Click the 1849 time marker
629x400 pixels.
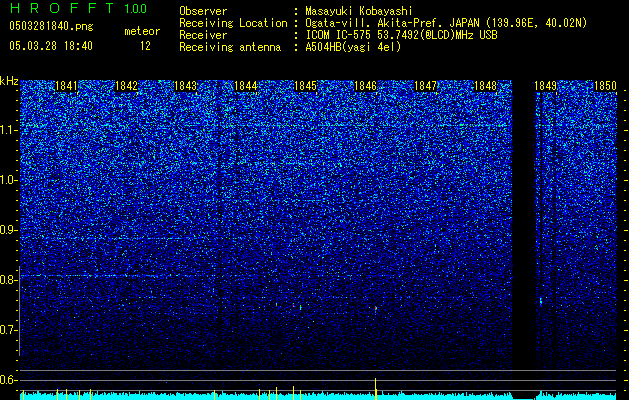pyautogui.click(x=546, y=86)
